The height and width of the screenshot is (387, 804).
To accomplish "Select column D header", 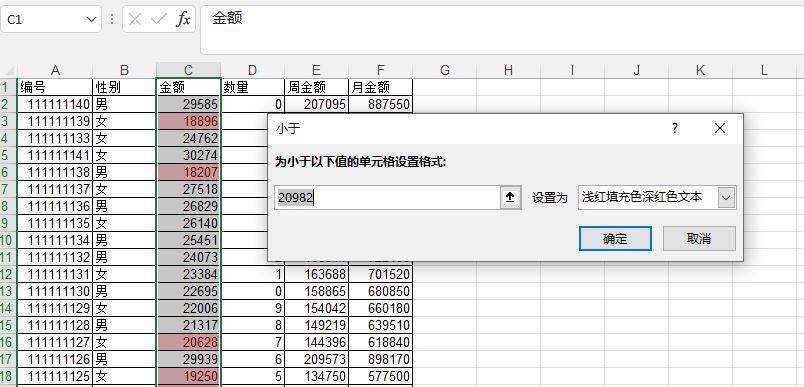I will pyautogui.click(x=252, y=70).
